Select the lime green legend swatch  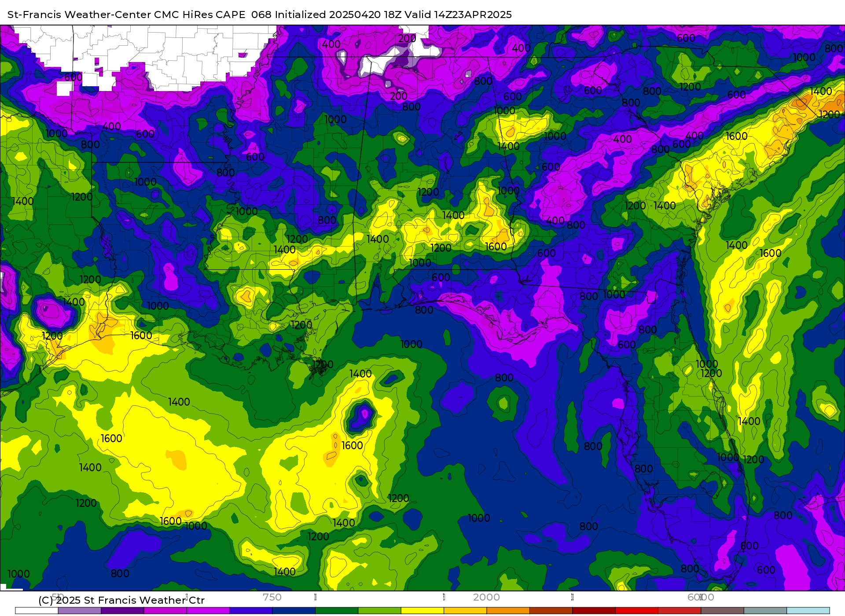click(x=379, y=611)
